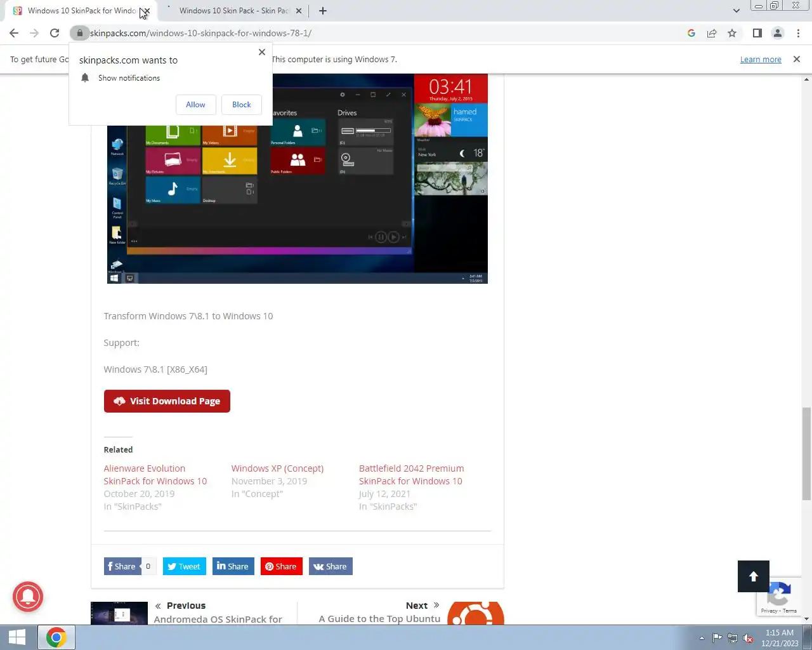Click reCAPTCHA Privacy link
Viewport: 812px width, 650px height.
(769, 611)
